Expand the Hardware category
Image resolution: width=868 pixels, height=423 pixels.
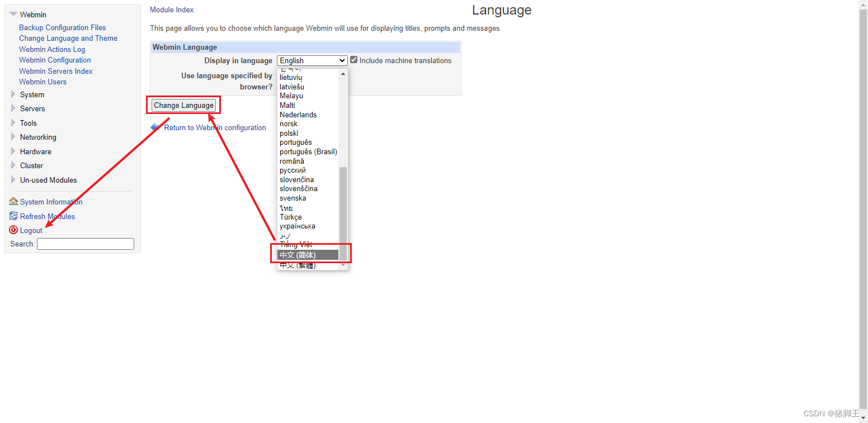pyautogui.click(x=13, y=151)
